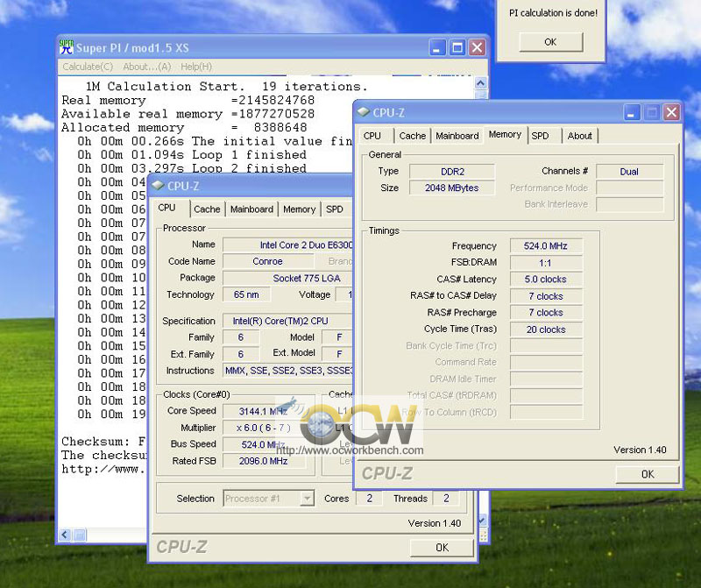Image resolution: width=701 pixels, height=588 pixels.
Task: Close the front CPU-Z Memory window
Action: click(670, 112)
